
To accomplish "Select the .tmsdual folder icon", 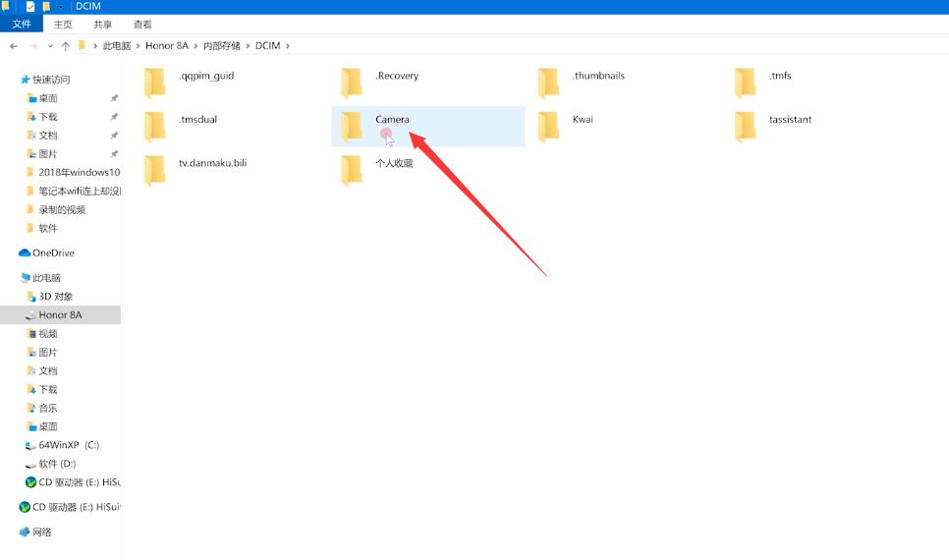I will [x=155, y=126].
